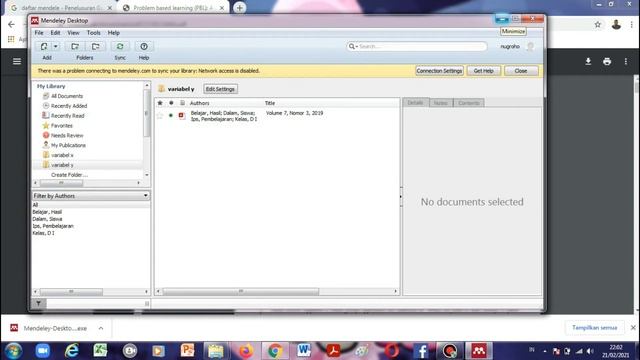Click the Help question-mark toolbar icon
Image resolution: width=640 pixels, height=360 pixels.
pos(144,47)
